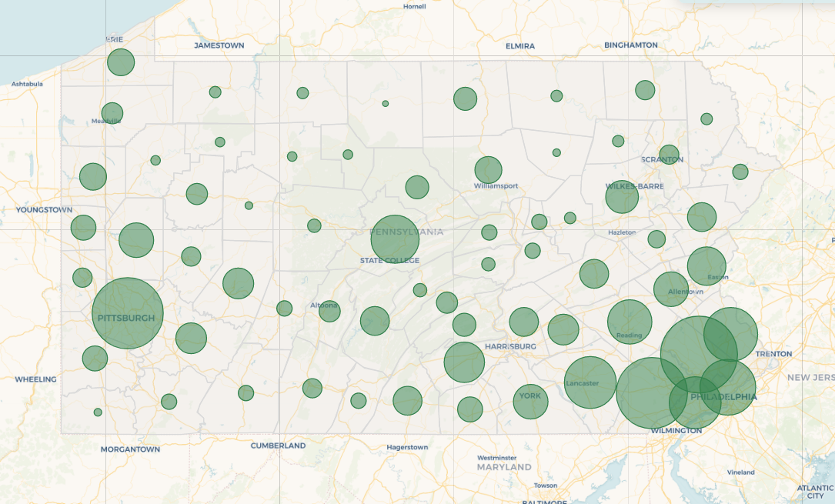Click the Youngstown city label

point(44,210)
